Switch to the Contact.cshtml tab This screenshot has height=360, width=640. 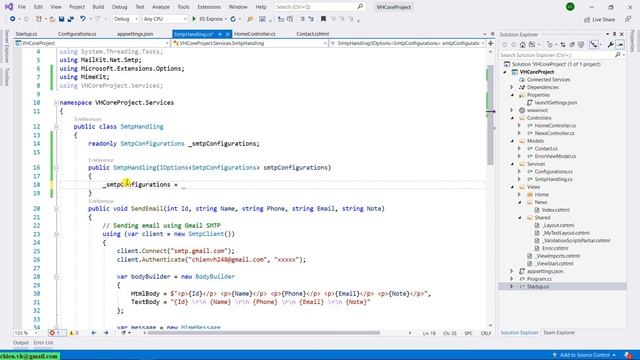tap(313, 34)
